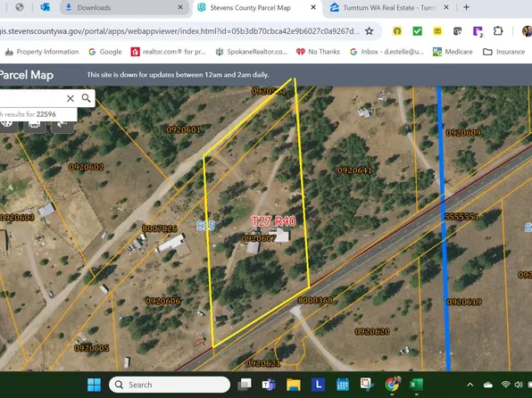This screenshot has height=398, width=532.
Task: Clear the parcel search box with X
Action: [x=71, y=98]
